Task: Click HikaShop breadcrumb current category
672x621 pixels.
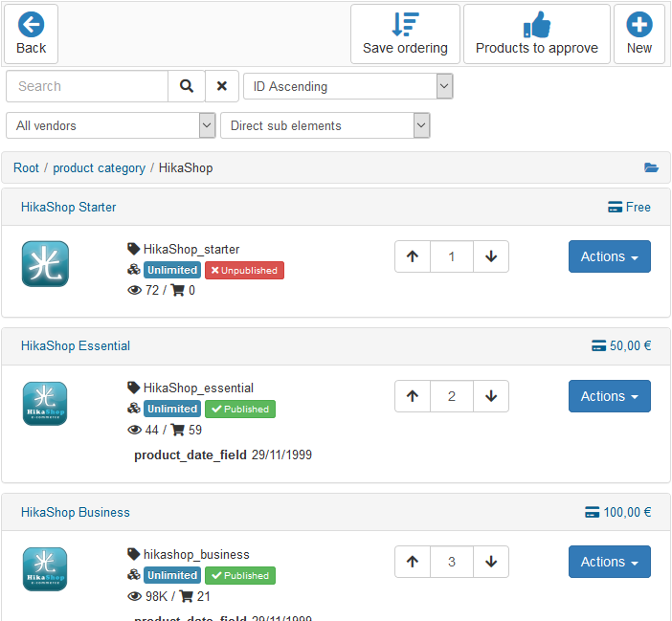Action: pos(186,167)
